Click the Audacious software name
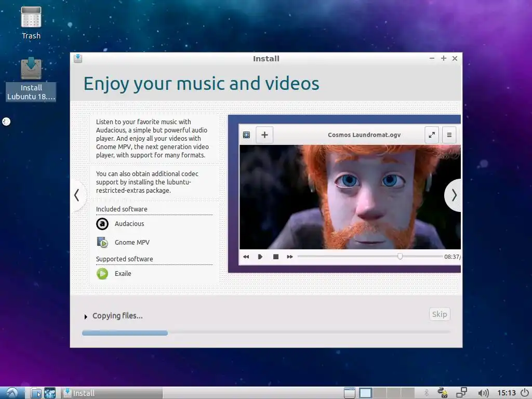The height and width of the screenshot is (399, 532). coord(129,223)
